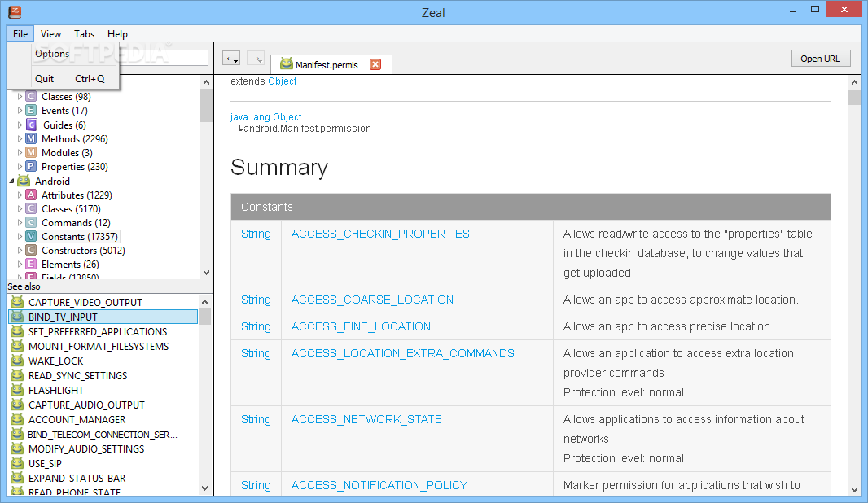Select READ_SYNC_SETTINGS in See also list
Image resolution: width=868 pixels, height=503 pixels.
click(103, 376)
